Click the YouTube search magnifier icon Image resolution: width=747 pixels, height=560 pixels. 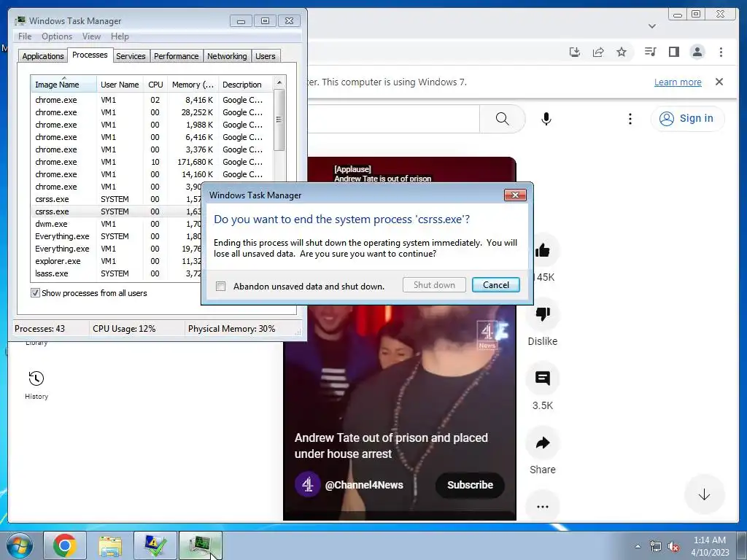502,119
